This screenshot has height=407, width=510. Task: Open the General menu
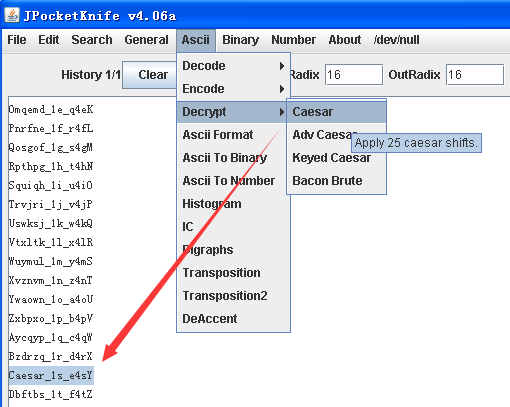click(x=146, y=40)
